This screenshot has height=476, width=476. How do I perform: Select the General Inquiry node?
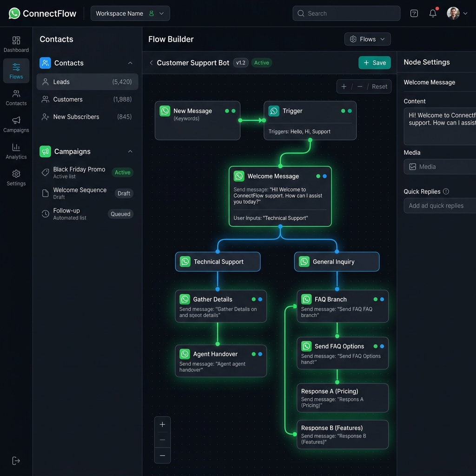337,262
